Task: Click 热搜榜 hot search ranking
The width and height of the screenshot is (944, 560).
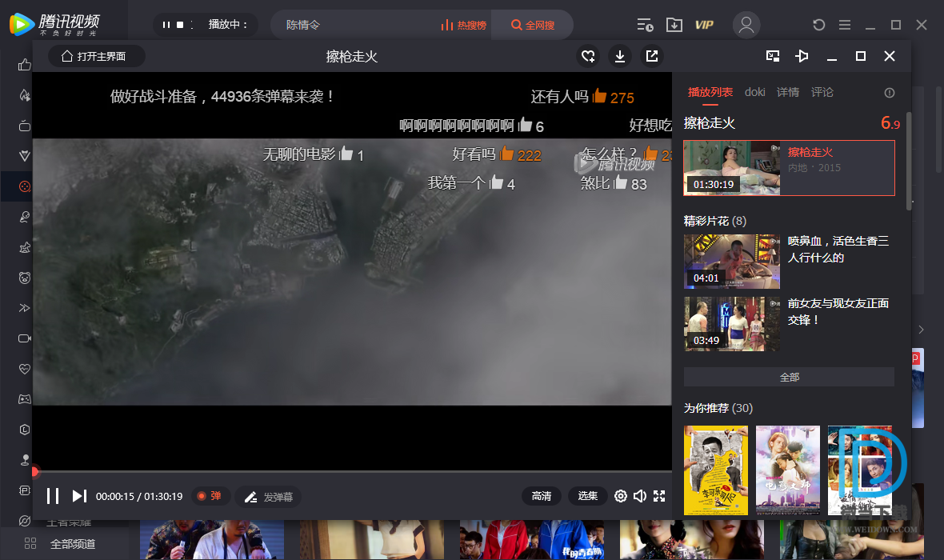Action: coord(463,25)
